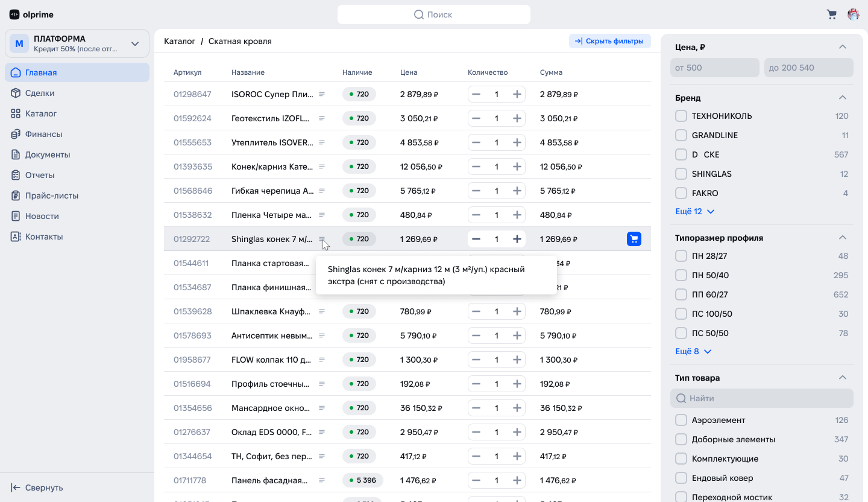Increase quantity for article 01298647
Viewport: 868px width, 502px height.
[x=517, y=94]
